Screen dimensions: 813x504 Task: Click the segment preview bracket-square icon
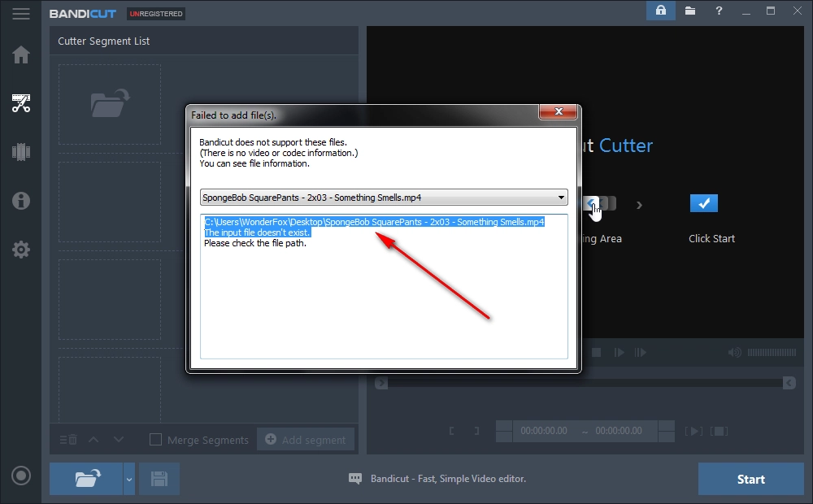pos(720,431)
